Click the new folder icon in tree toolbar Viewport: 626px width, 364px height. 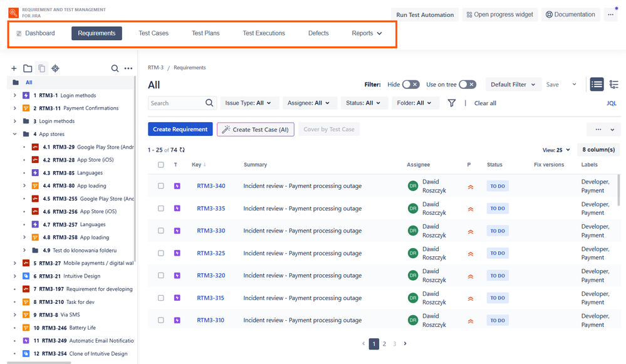pyautogui.click(x=28, y=68)
